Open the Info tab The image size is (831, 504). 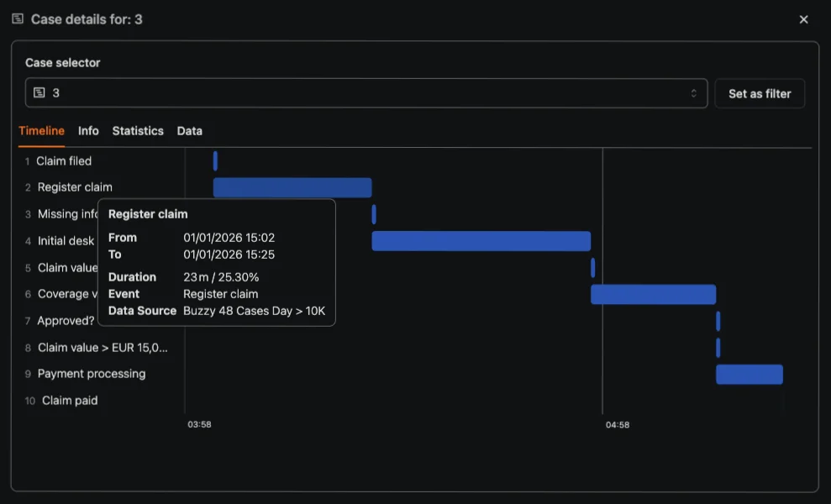88,131
